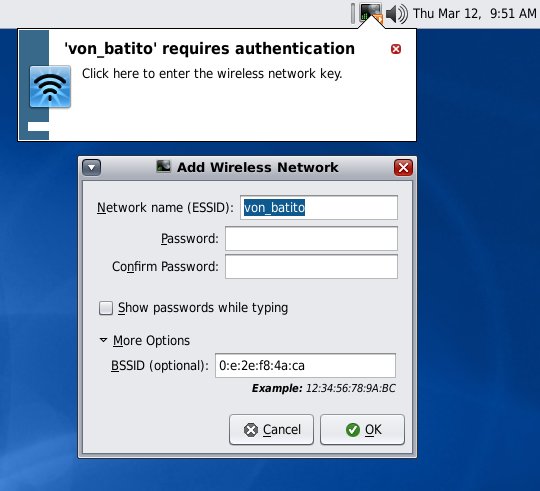
Task: Focus the BSSID (optional) field
Action: tap(305, 365)
